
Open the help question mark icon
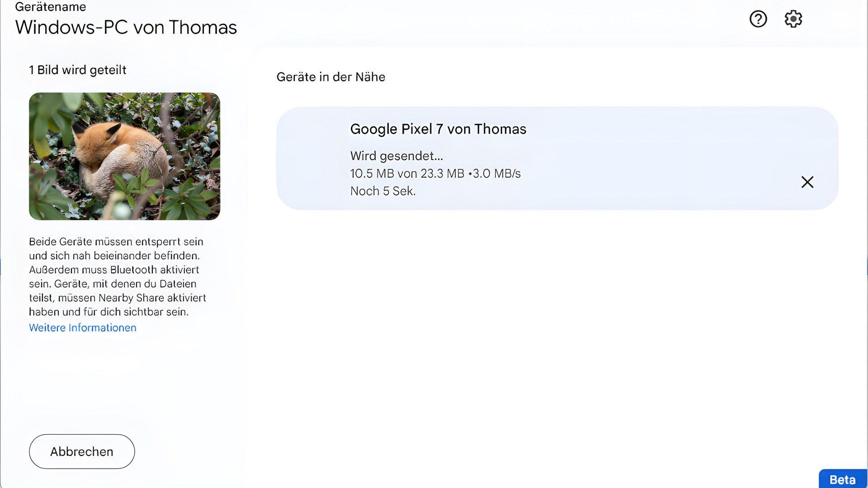758,19
